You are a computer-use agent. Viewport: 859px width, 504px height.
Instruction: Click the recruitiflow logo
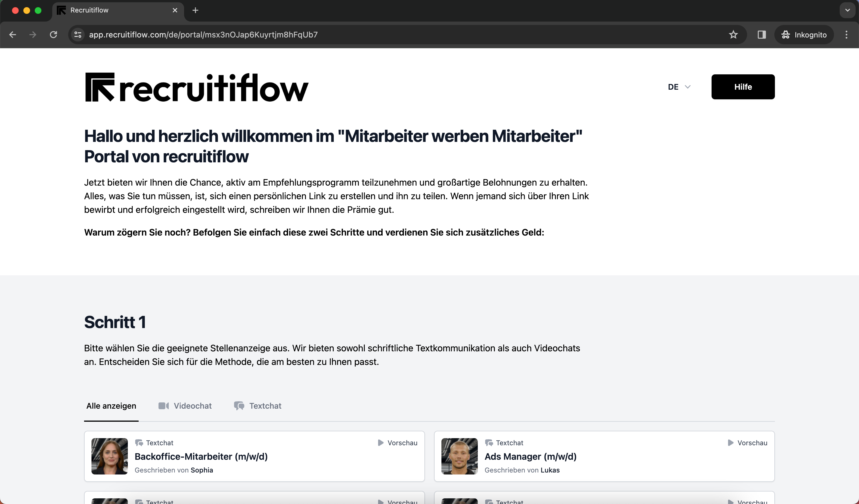(196, 87)
